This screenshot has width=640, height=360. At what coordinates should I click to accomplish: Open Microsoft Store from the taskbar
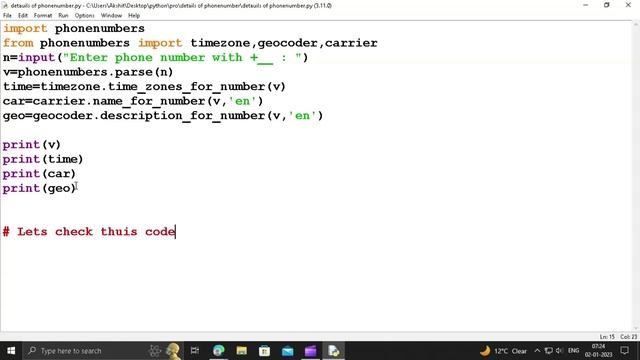264,351
